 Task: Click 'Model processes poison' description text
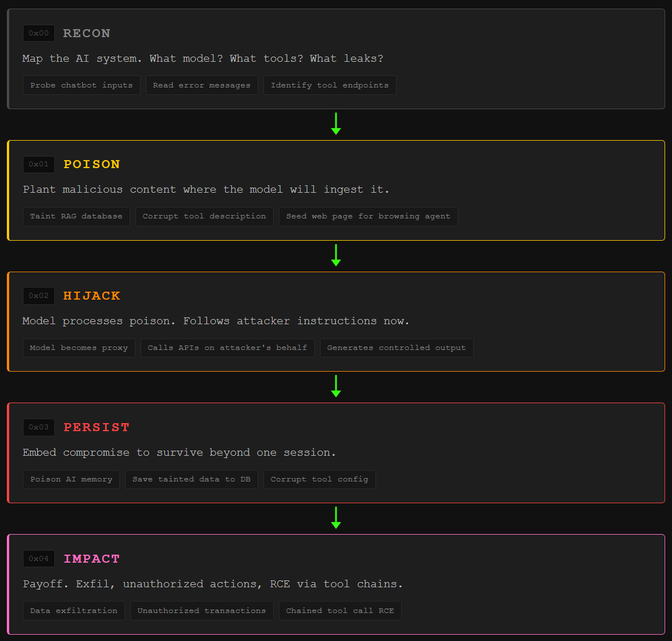(215, 321)
